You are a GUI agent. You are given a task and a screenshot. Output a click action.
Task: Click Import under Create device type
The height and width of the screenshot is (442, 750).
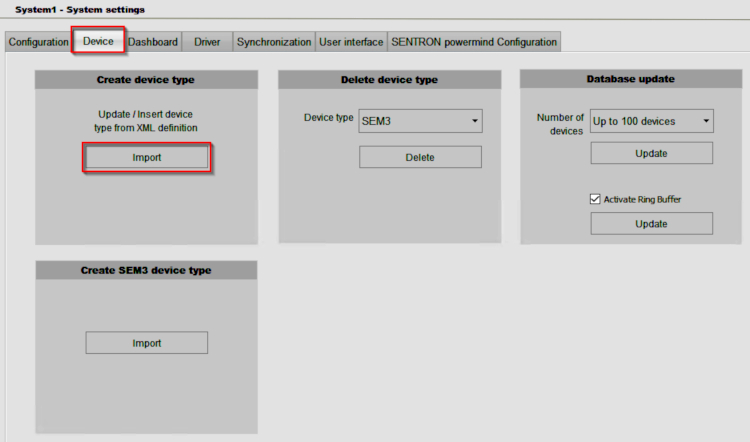[x=147, y=157]
